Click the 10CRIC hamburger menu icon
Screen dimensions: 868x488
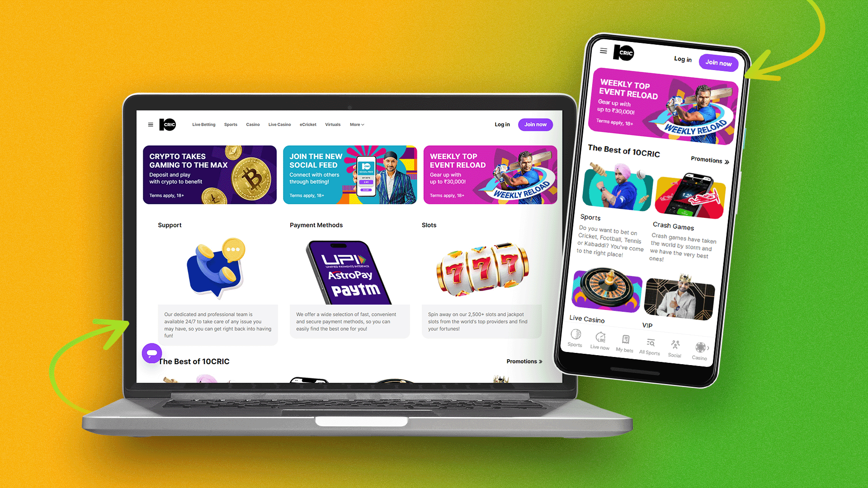pyautogui.click(x=151, y=125)
